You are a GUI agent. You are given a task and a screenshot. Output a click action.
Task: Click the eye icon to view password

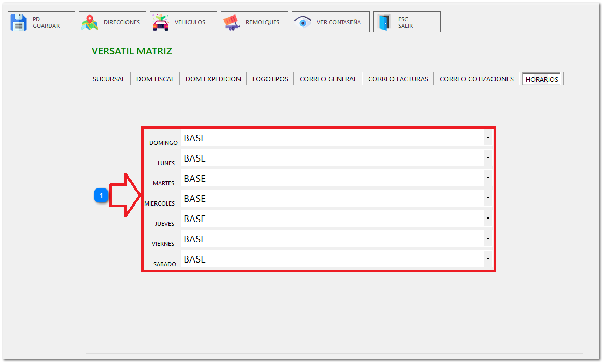tap(303, 22)
